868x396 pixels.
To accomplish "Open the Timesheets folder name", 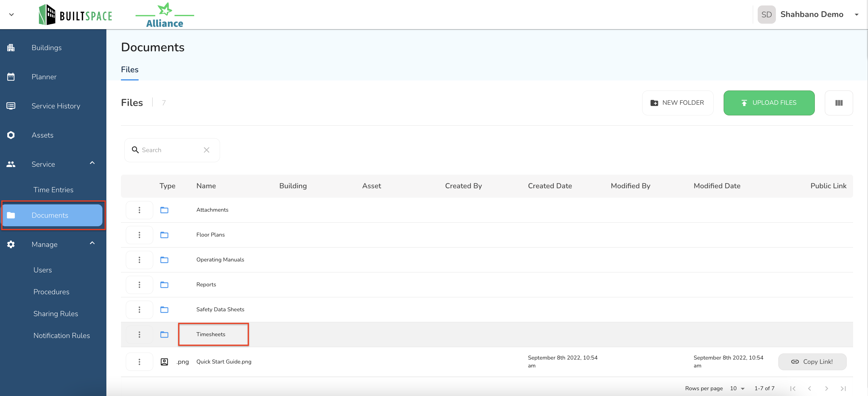I will 211,334.
